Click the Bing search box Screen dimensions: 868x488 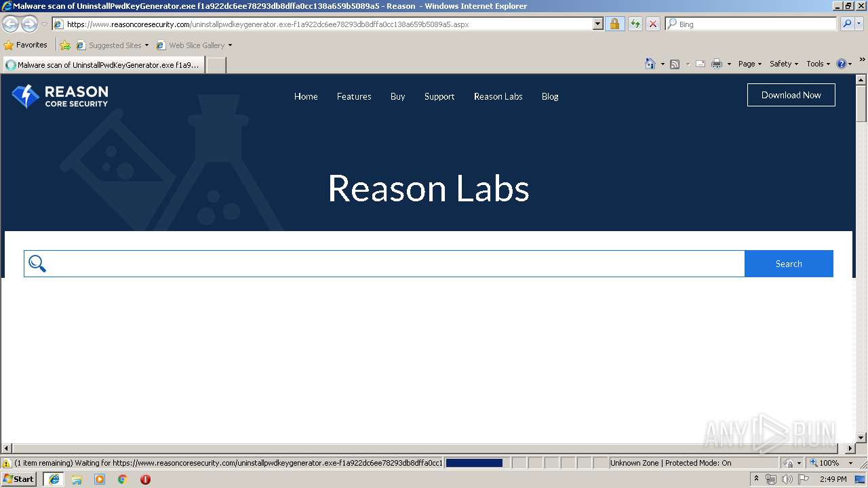(x=751, y=24)
